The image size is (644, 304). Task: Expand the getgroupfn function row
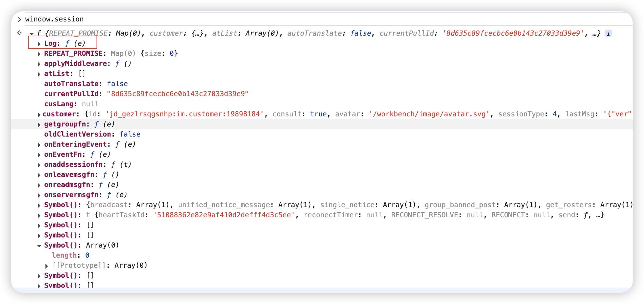point(39,125)
